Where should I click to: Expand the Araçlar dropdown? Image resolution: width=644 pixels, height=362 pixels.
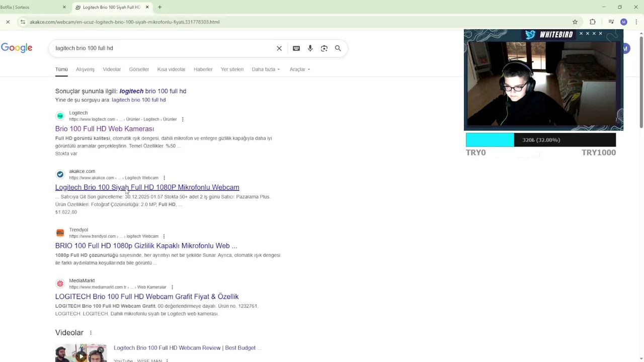tap(300, 69)
